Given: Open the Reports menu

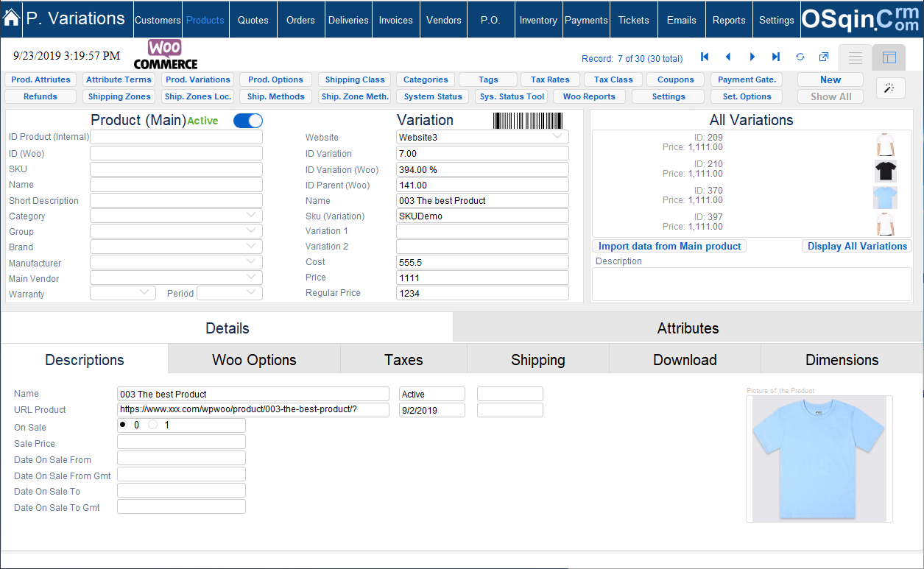Looking at the screenshot, I should click(729, 20).
